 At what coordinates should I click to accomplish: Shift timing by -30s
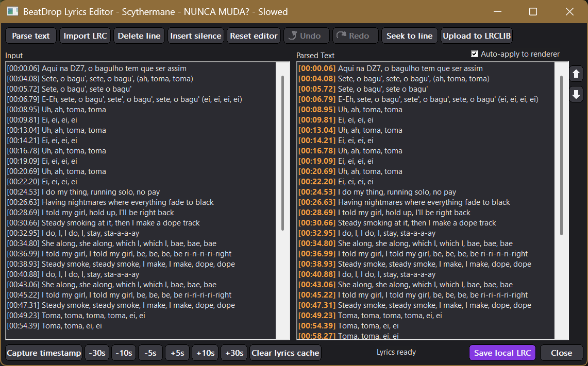coord(97,353)
